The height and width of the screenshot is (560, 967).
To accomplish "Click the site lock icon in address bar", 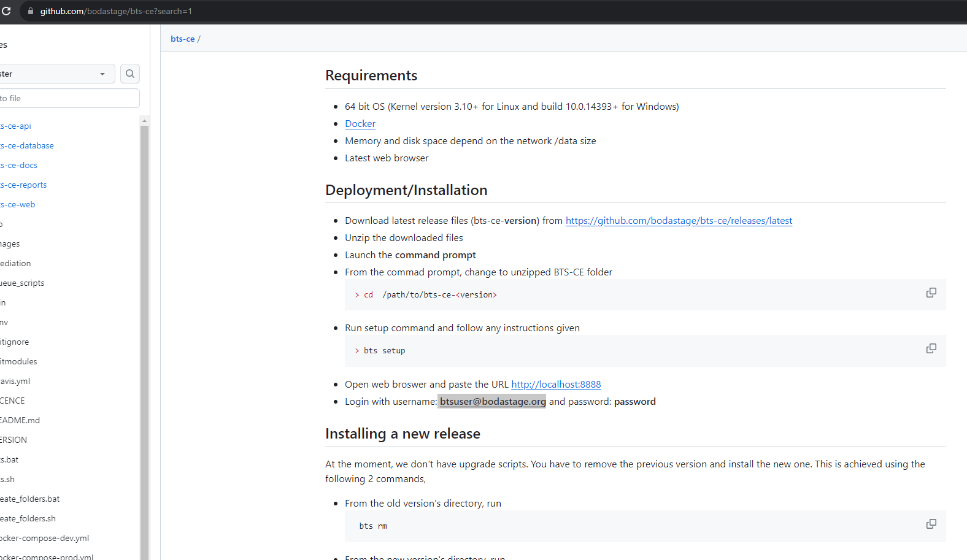I will point(31,11).
